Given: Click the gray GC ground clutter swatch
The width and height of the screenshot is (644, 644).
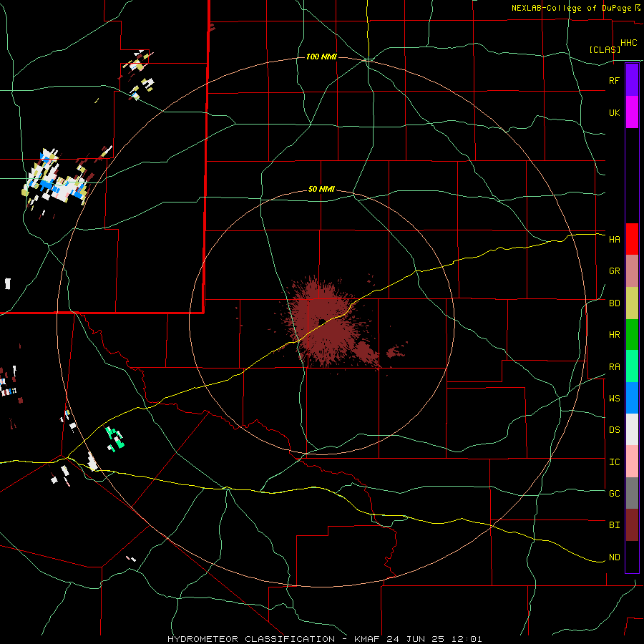Looking at the screenshot, I should tap(632, 493).
